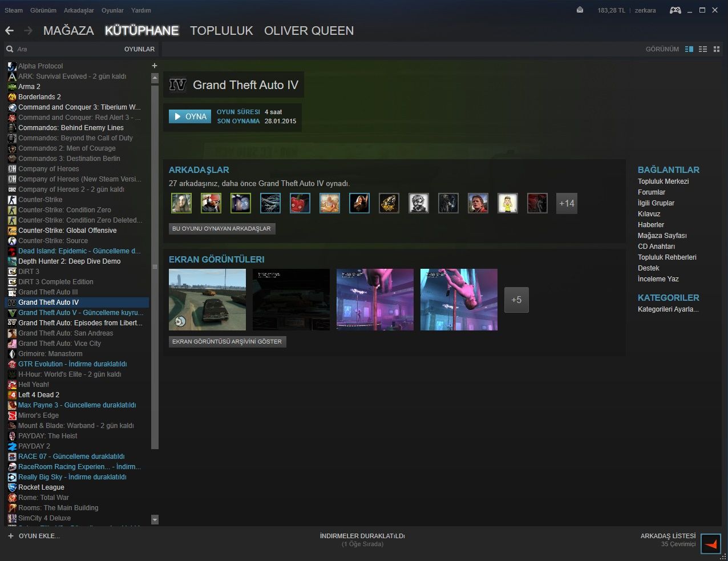Click the plus icon beside OYUN EKLE
Screen dimensions: 728x561
tap(10, 536)
